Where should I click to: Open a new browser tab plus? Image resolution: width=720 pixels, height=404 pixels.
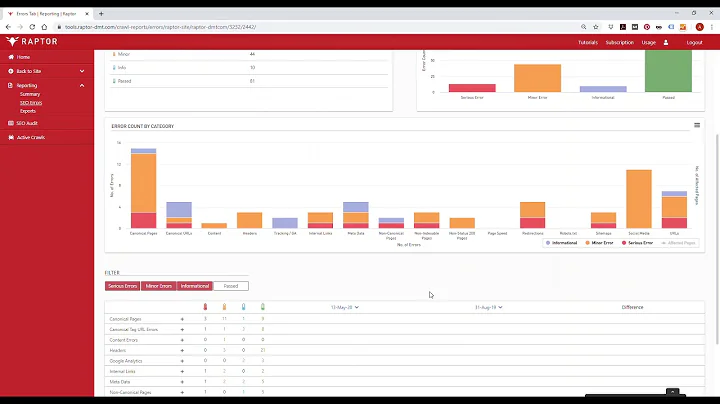(101, 14)
